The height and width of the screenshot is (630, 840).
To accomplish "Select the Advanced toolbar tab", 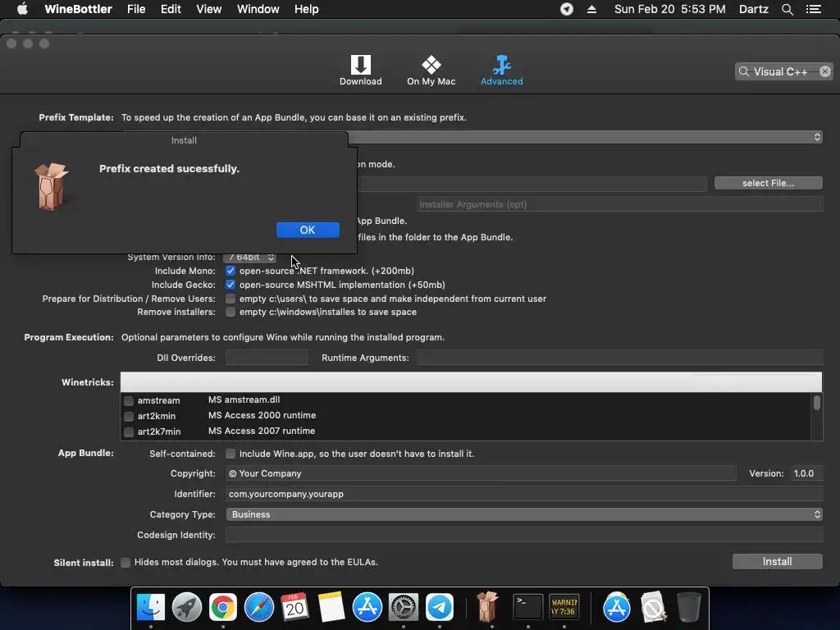I will click(501, 71).
